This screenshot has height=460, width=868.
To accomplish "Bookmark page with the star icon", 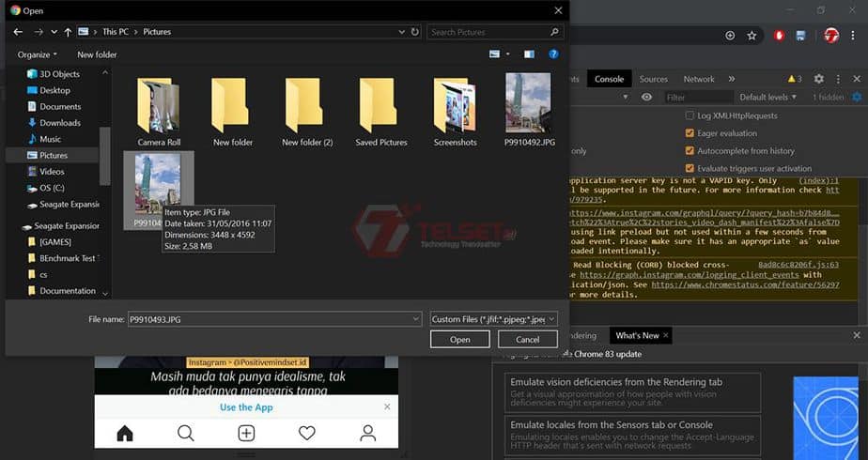I will [x=752, y=36].
